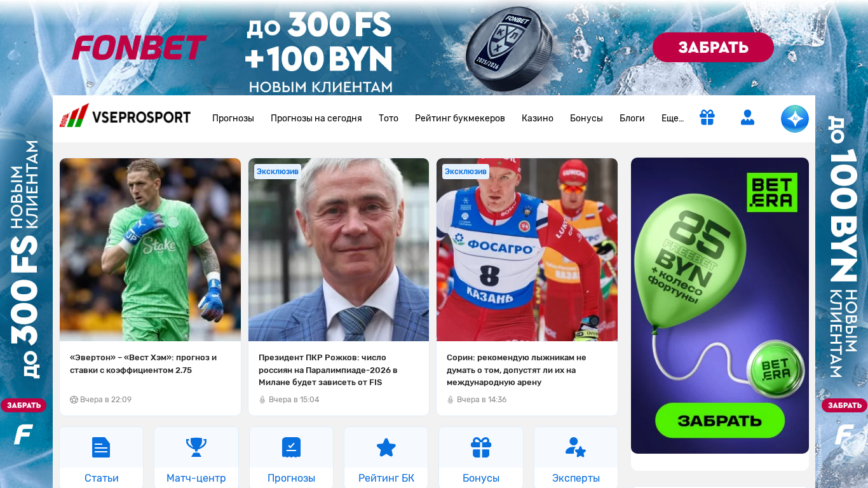Open the AI assistant round icon
Viewport: 868px width, 488px height.
(x=795, y=119)
